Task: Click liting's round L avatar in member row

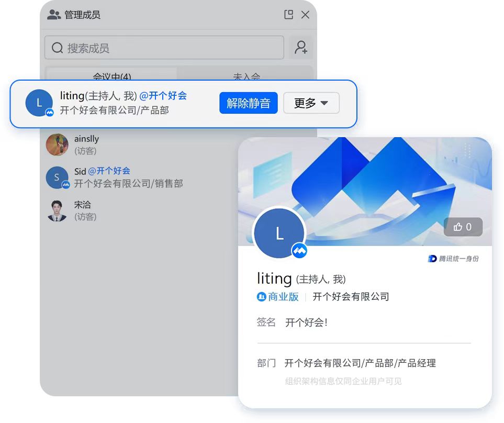Action: click(39, 103)
